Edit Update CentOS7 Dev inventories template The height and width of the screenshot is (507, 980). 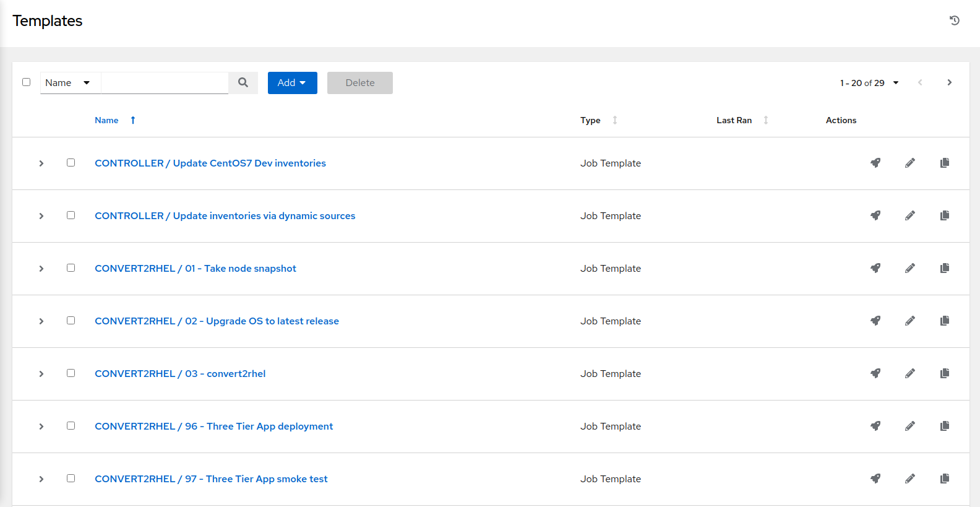[x=910, y=163]
